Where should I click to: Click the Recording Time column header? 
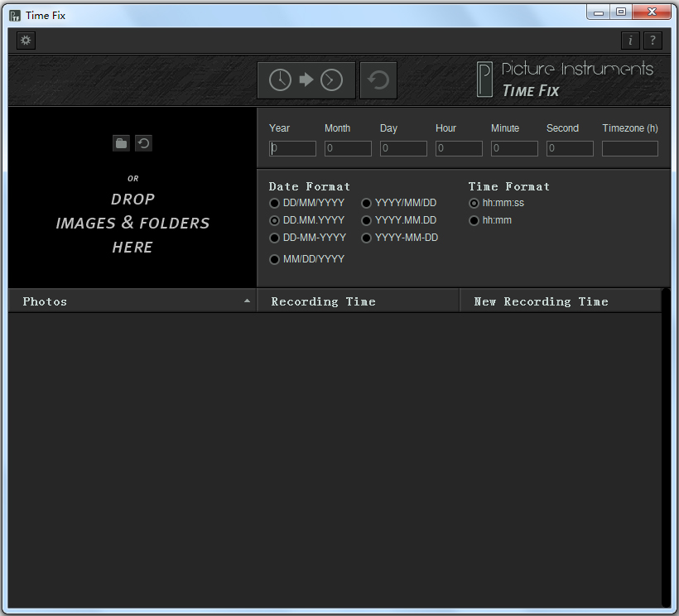click(x=358, y=301)
